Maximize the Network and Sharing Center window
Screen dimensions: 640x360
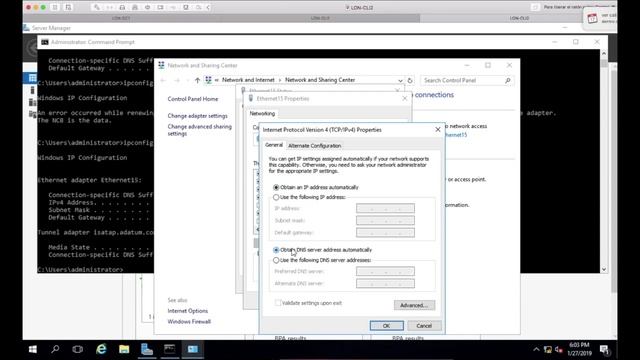pyautogui.click(x=488, y=65)
